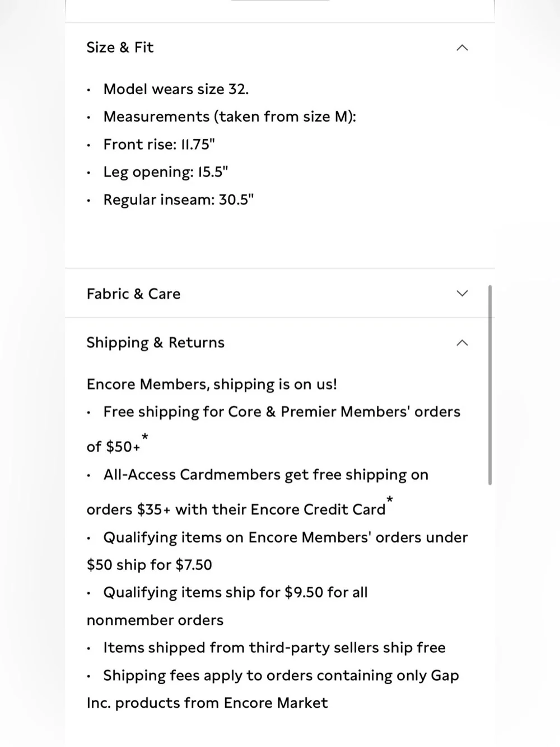Click "Encore Members, shipping is on us!" text

coord(212,384)
